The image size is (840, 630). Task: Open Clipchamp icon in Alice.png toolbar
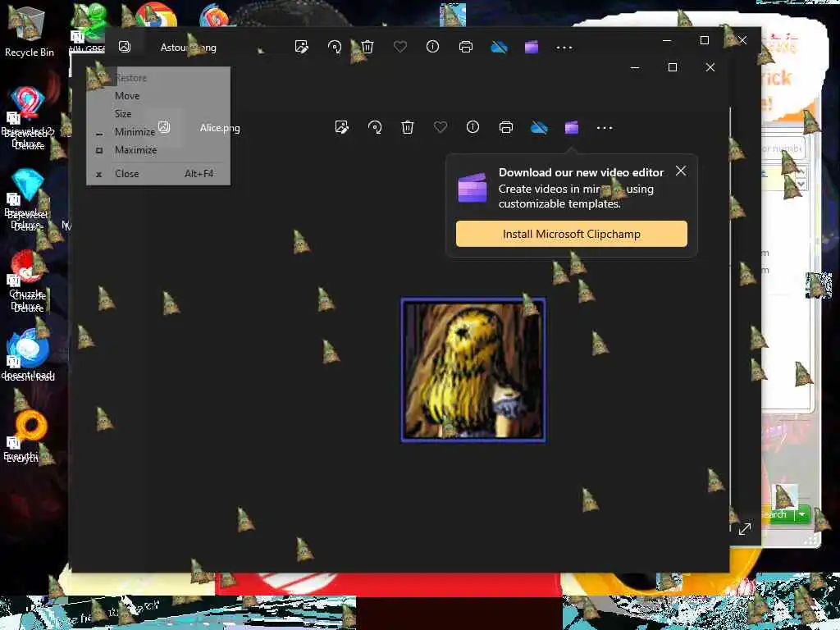572,127
